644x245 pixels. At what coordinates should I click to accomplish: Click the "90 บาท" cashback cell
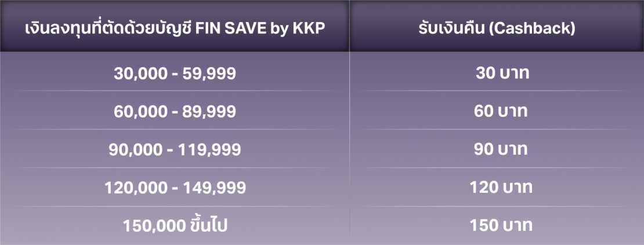coord(501,149)
